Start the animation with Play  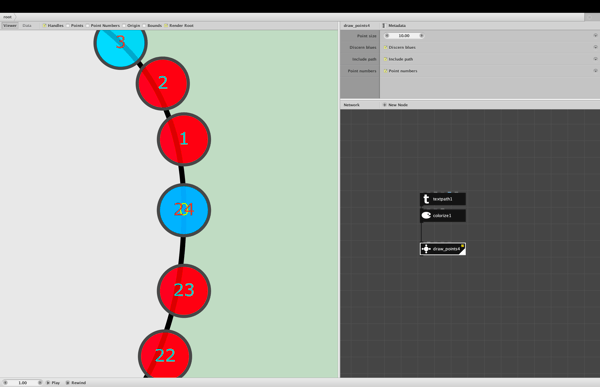pyautogui.click(x=53, y=382)
